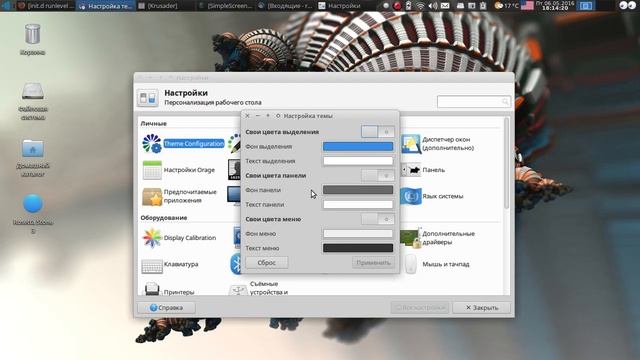Click the Settings window vertical scrollbar
The height and width of the screenshot is (360, 640).
pos(507,163)
